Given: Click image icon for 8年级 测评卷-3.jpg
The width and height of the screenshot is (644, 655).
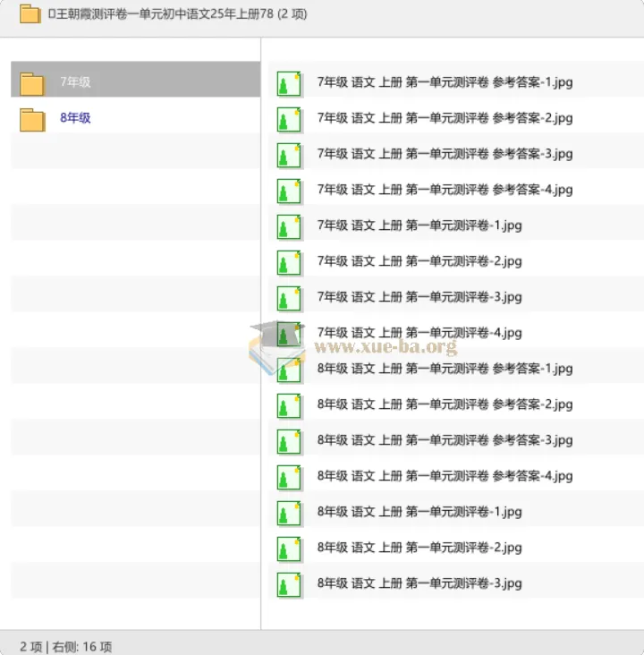Looking at the screenshot, I should pyautogui.click(x=289, y=585).
